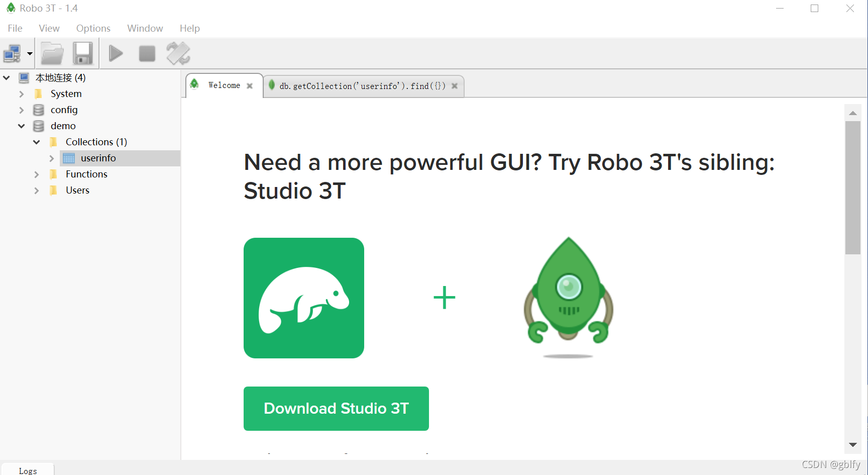Image resolution: width=868 pixels, height=475 pixels.
Task: Open the Help menu
Action: click(x=190, y=28)
